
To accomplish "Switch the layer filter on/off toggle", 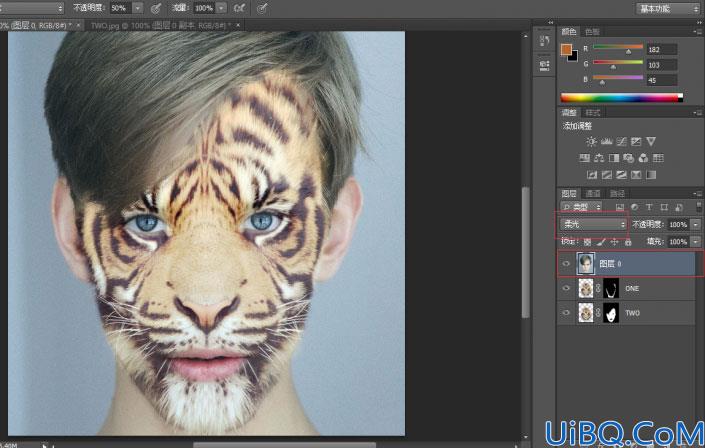I will point(697,207).
